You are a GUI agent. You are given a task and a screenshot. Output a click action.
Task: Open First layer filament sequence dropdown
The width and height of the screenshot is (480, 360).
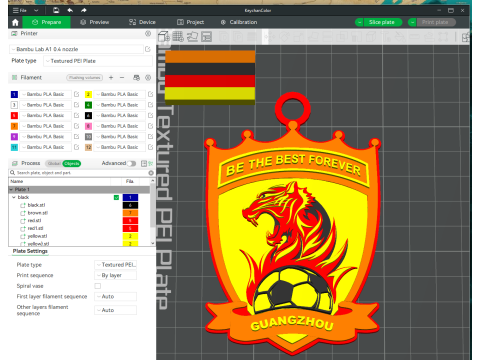[116, 296]
